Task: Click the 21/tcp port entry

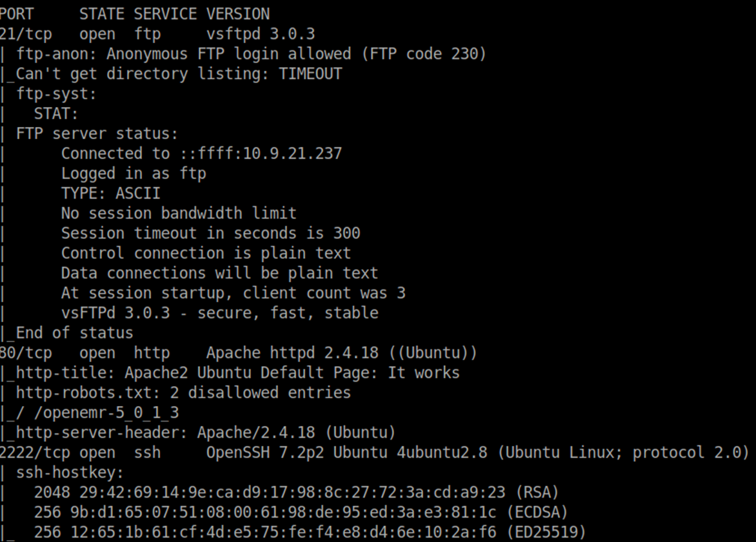Action: point(26,34)
